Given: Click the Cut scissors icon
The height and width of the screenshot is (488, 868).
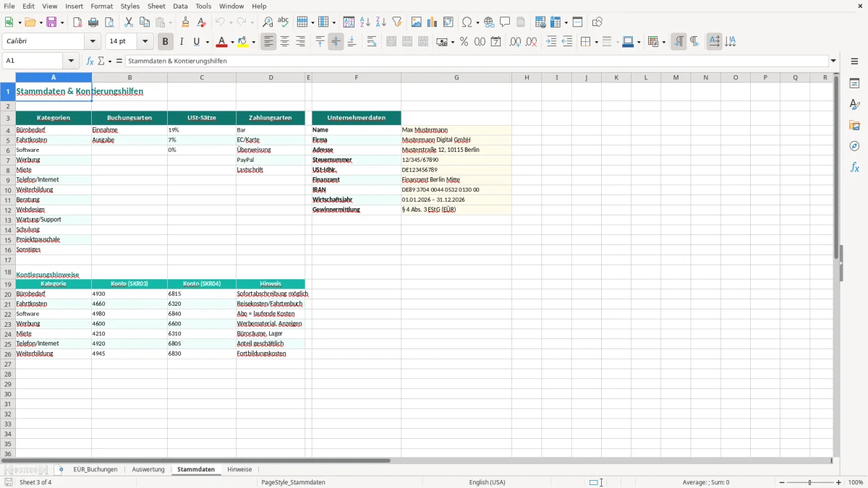Looking at the screenshot, I should 128,22.
